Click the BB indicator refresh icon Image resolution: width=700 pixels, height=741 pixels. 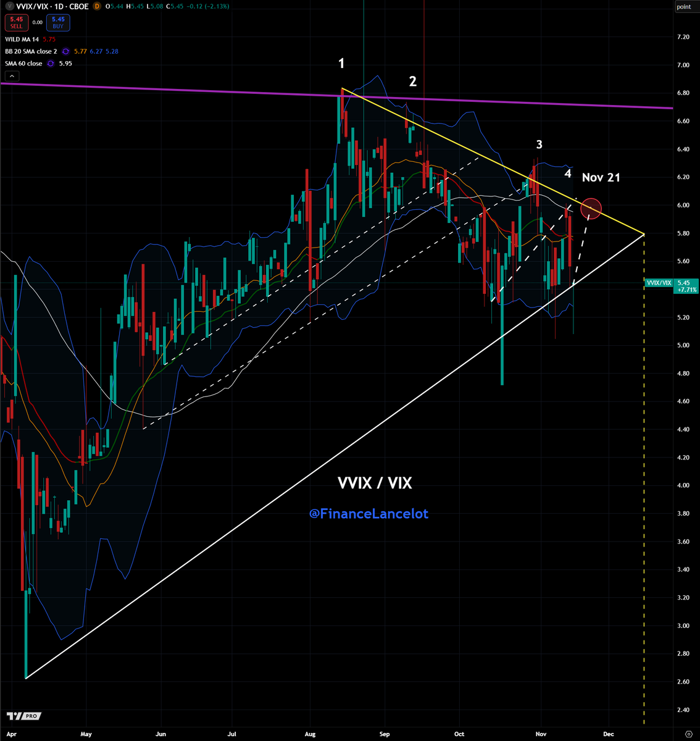tap(66, 51)
